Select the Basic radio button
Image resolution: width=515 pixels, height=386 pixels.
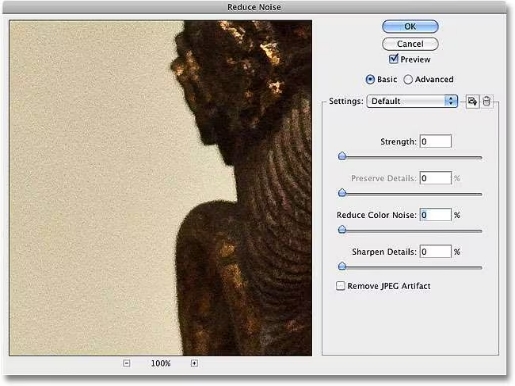coord(370,79)
